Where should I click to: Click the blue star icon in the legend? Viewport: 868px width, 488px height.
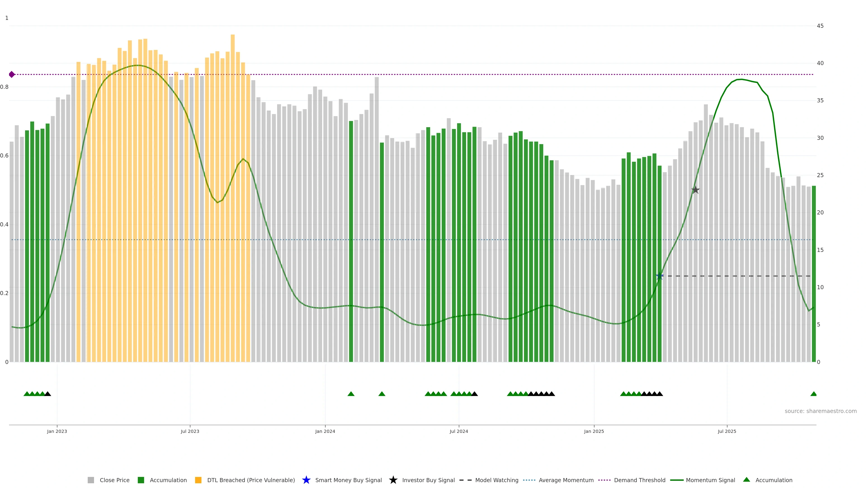tap(306, 480)
